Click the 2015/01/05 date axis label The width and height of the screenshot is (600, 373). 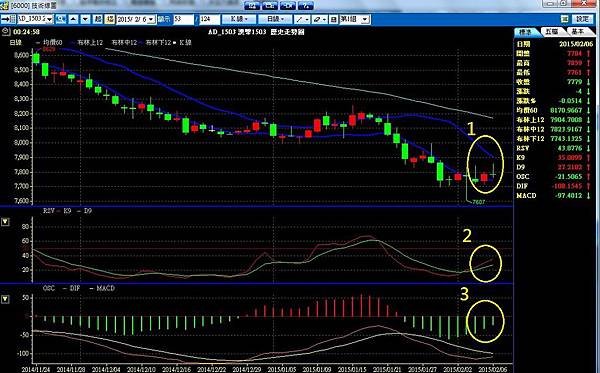click(x=282, y=369)
